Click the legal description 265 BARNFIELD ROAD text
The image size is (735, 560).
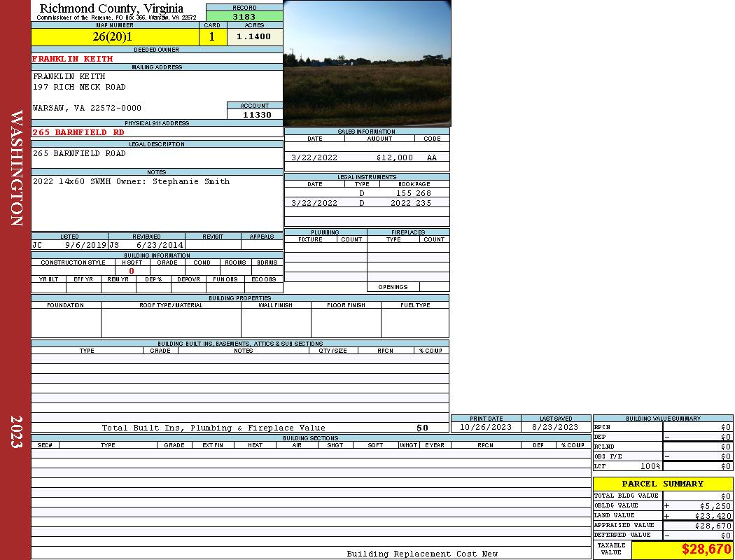(x=79, y=153)
